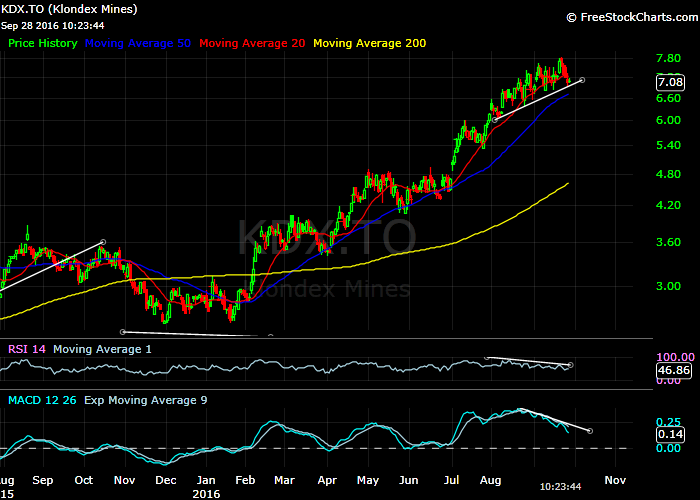Toggle the Moving Average 50 legend entry
700x500 pixels.
coord(139,44)
